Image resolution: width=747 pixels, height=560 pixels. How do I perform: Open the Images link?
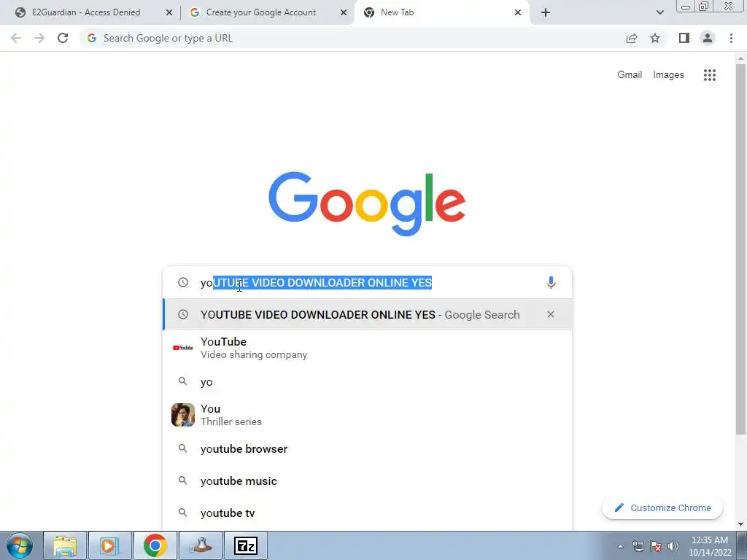click(668, 75)
